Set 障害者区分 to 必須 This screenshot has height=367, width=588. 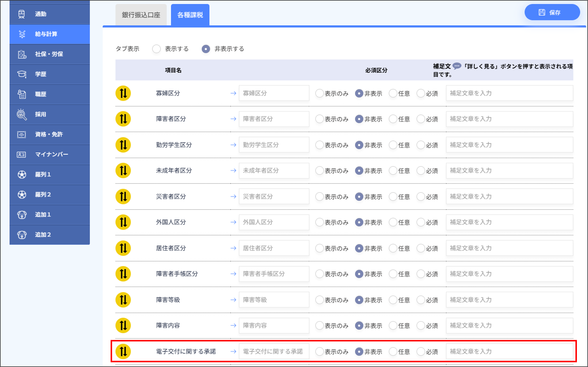tap(421, 119)
